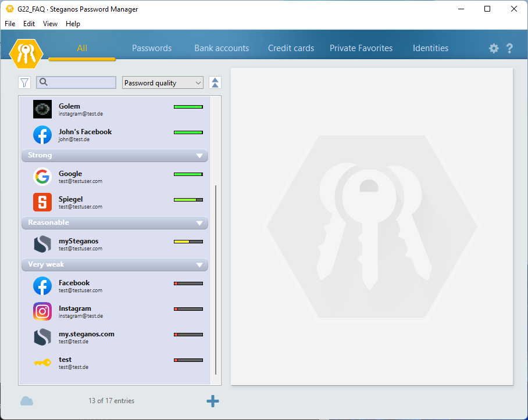The image size is (528, 420).
Task: Open help via the question mark icon
Action: [509, 49]
